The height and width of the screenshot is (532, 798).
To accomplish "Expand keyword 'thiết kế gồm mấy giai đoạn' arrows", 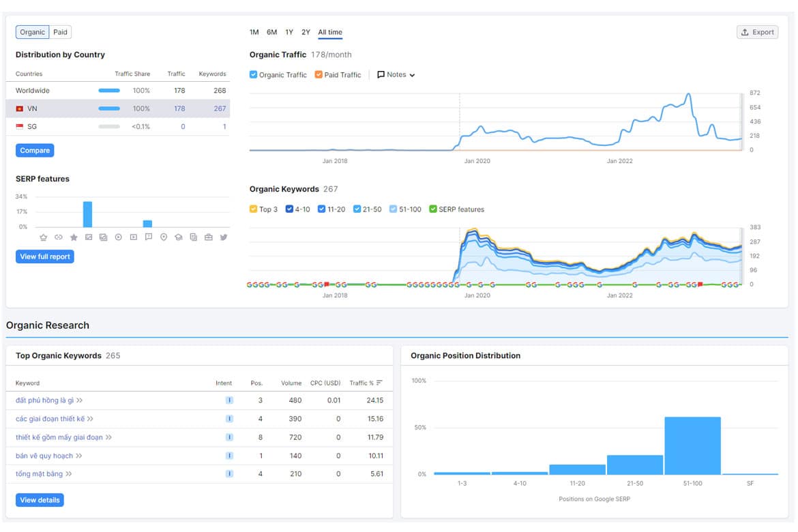I will (x=108, y=437).
